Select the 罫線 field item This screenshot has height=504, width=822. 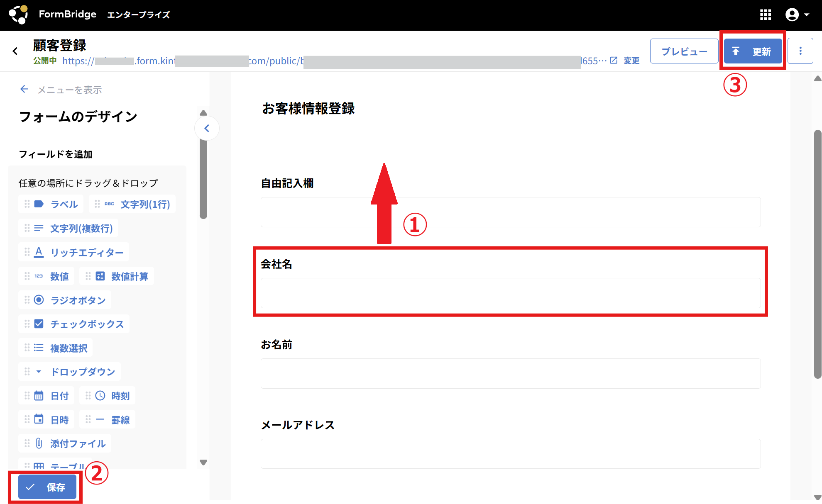click(x=107, y=420)
